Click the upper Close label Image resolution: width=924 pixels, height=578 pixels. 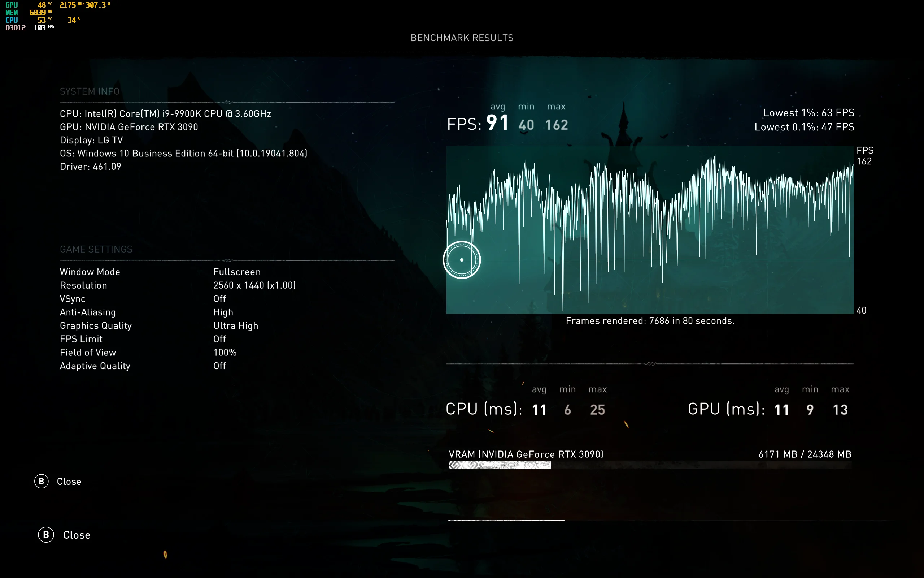[x=69, y=482]
